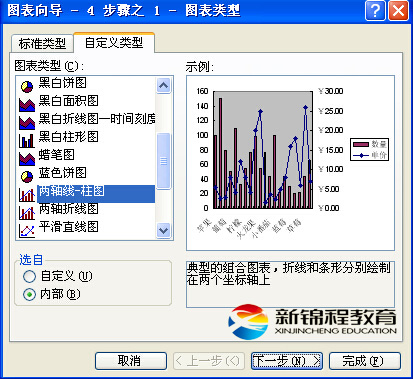
Task: Open the help question mark button
Action: click(375, 10)
